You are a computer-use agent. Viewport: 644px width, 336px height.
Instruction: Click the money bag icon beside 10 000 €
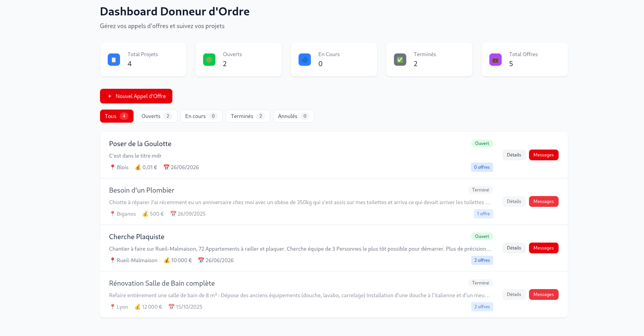(167, 260)
